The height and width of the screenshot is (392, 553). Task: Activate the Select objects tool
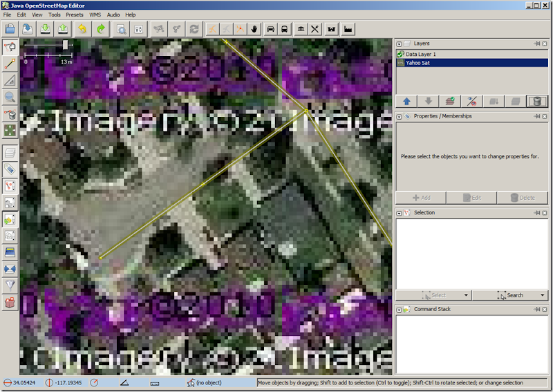point(10,47)
